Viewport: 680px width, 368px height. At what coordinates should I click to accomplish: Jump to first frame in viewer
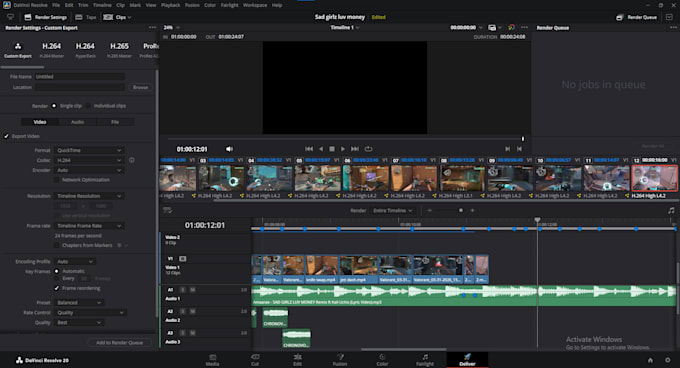pyautogui.click(x=309, y=149)
